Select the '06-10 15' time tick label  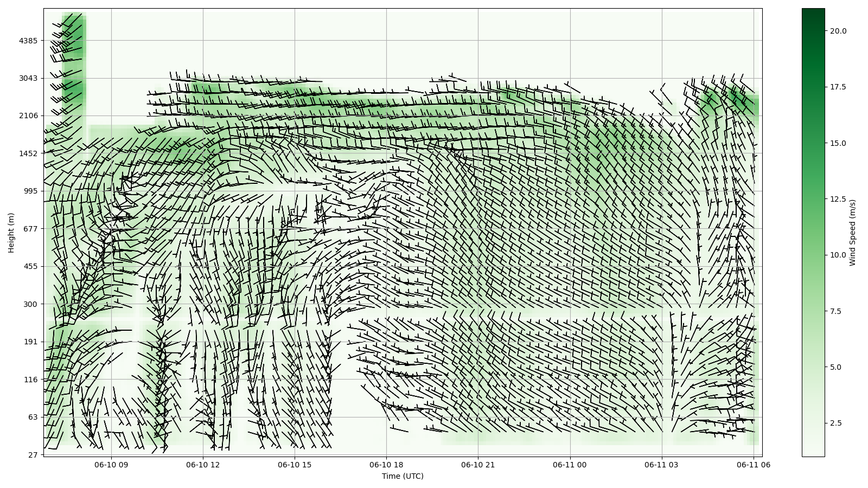(x=295, y=465)
